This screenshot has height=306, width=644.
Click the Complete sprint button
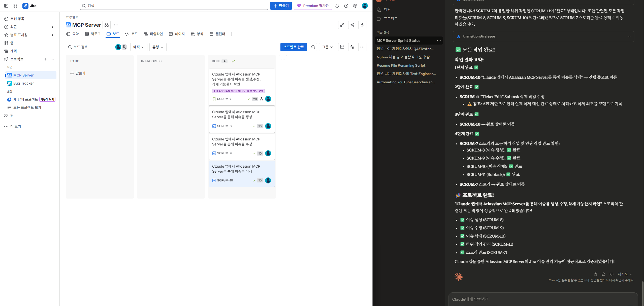coord(294,47)
